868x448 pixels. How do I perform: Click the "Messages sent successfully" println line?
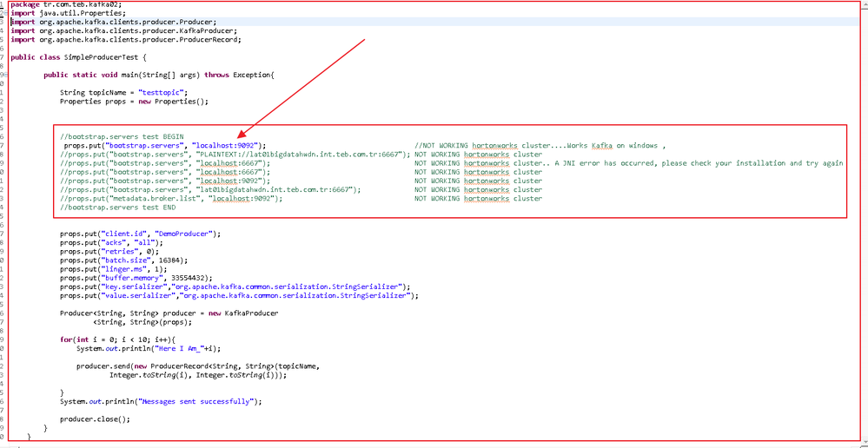pyautogui.click(x=161, y=402)
